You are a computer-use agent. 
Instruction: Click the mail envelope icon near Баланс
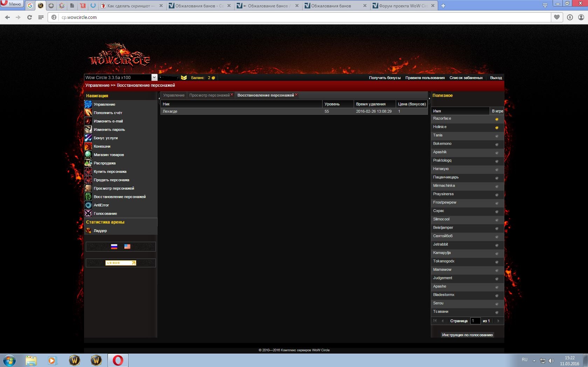184,78
